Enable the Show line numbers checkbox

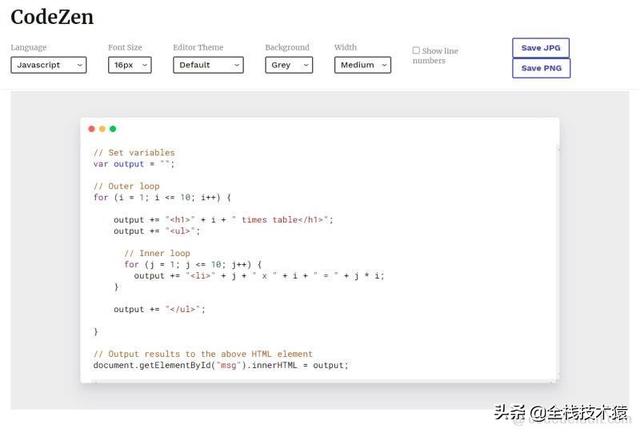coord(416,50)
